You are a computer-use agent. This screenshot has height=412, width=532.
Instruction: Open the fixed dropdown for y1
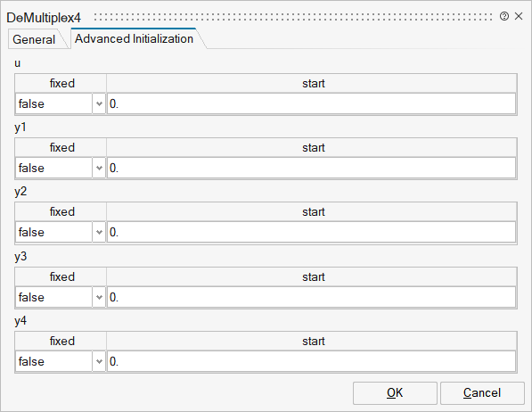point(61,169)
